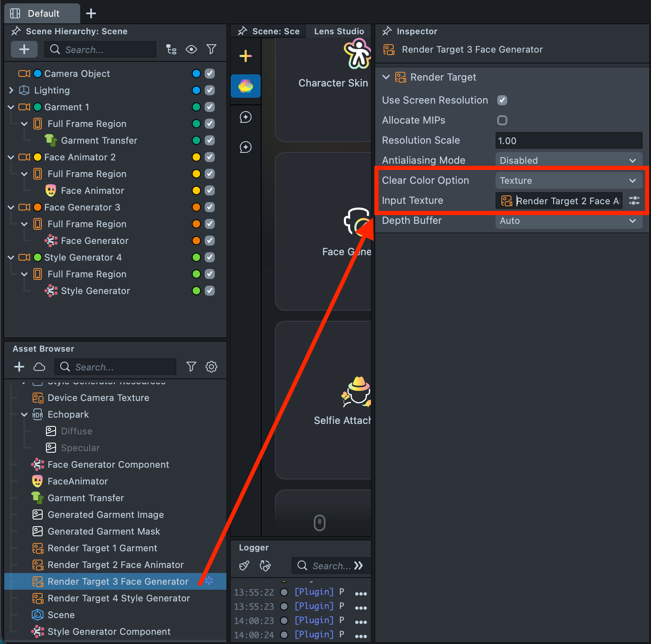Open the cloud icon in Asset Browser

click(39, 367)
